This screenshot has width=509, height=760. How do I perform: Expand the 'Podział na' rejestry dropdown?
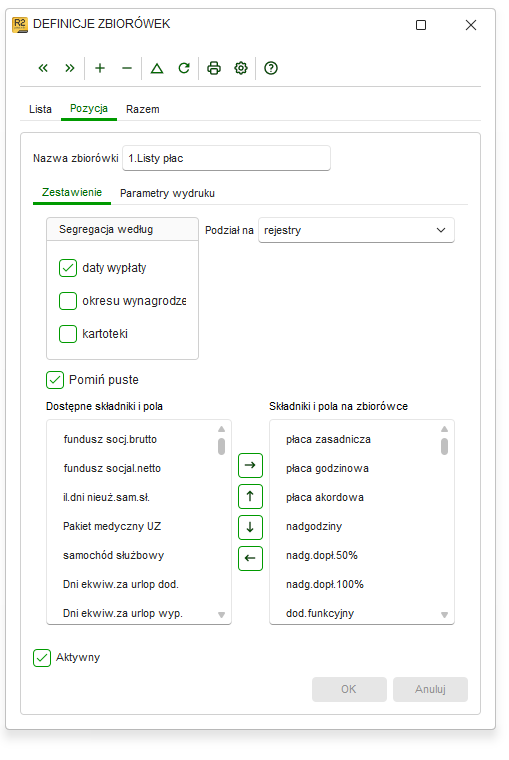pos(356,230)
